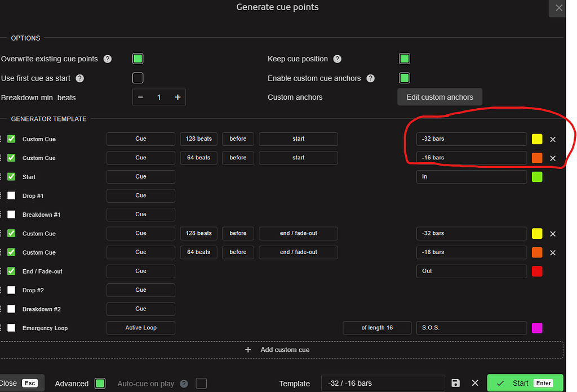The image size is (577, 392).
Task: Open the Edit custom anchors dialog
Action: click(440, 97)
